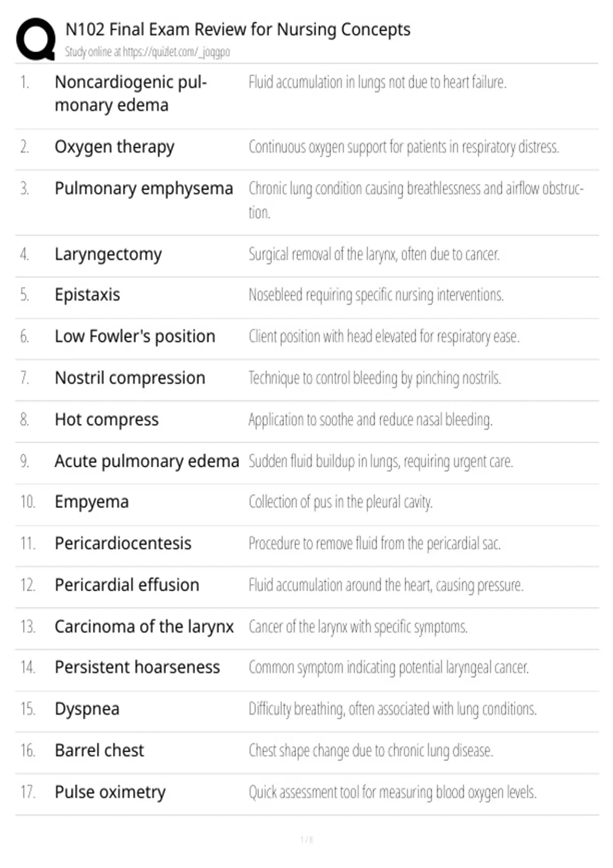Select the Barrel chest term
Viewport: 613px width, 868px height.
pyautogui.click(x=99, y=751)
